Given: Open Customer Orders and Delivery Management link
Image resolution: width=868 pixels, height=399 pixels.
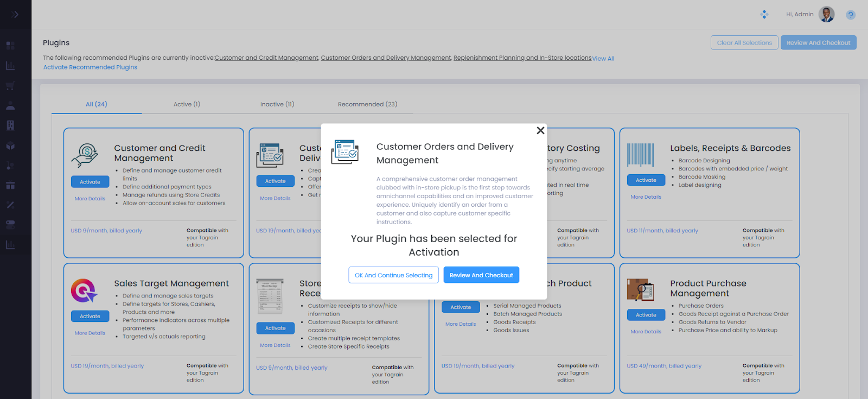Looking at the screenshot, I should pos(386,58).
